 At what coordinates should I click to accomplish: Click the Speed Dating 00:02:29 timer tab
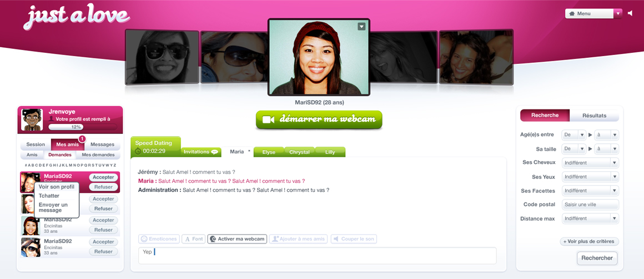tap(155, 147)
